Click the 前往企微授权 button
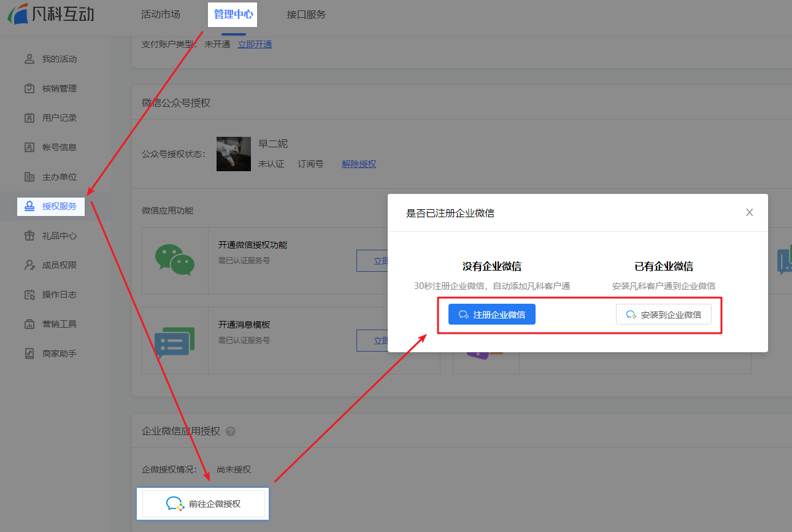The width and height of the screenshot is (792, 532). click(x=204, y=504)
